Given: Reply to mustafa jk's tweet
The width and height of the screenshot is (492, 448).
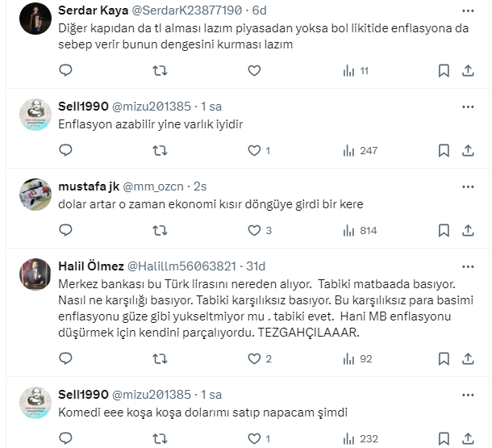Looking at the screenshot, I should point(66,230).
